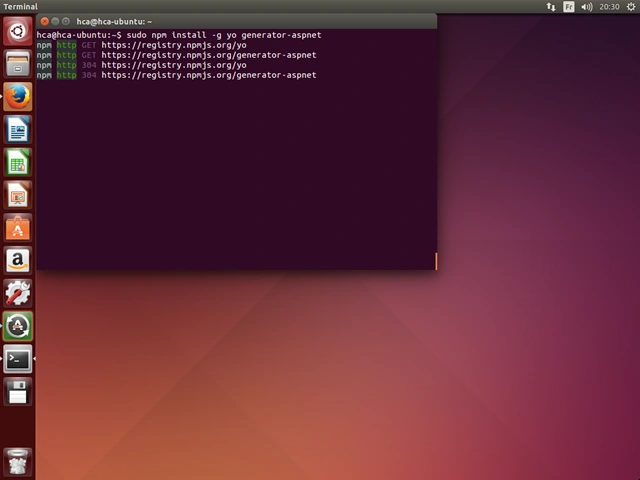This screenshot has width=640, height=480.
Task: Click the GET registry.npmjs.org/yo line
Action: pos(141,45)
